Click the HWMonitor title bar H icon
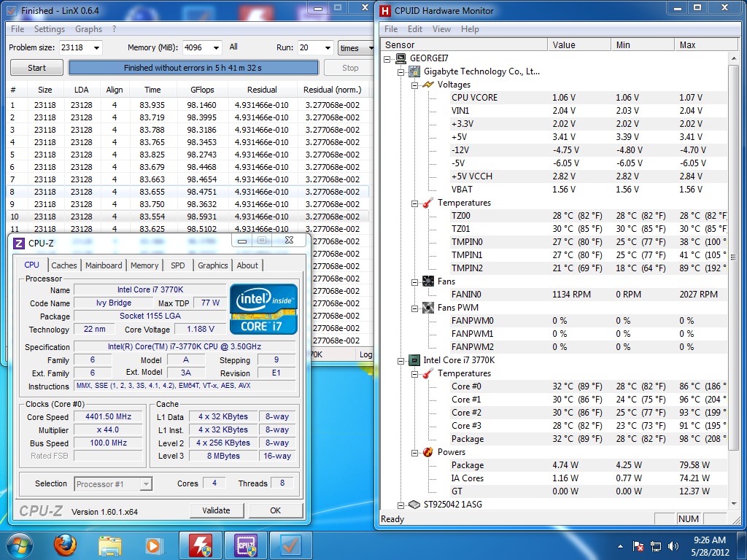747x560 pixels. pyautogui.click(x=385, y=11)
